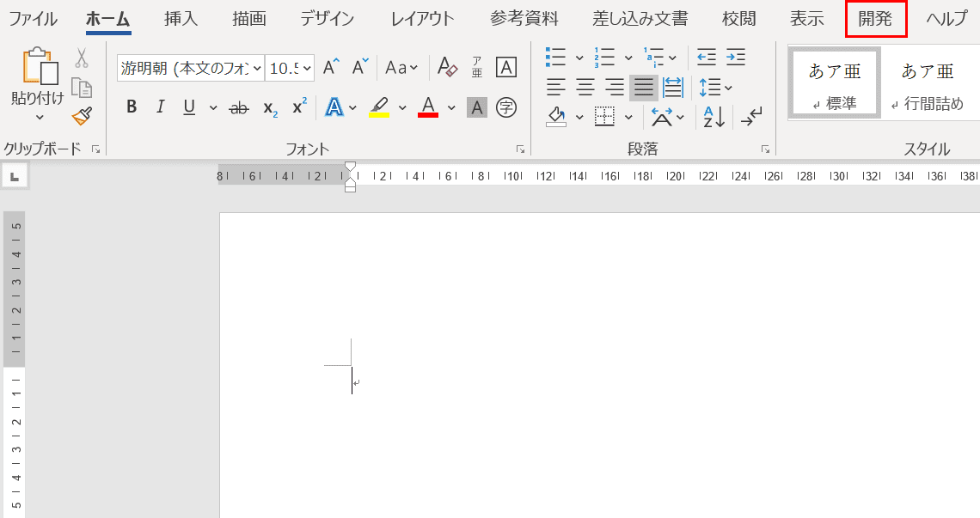Expand the paste options arrow under 貼り付け
Screen dimensions: 980x518
[40, 118]
